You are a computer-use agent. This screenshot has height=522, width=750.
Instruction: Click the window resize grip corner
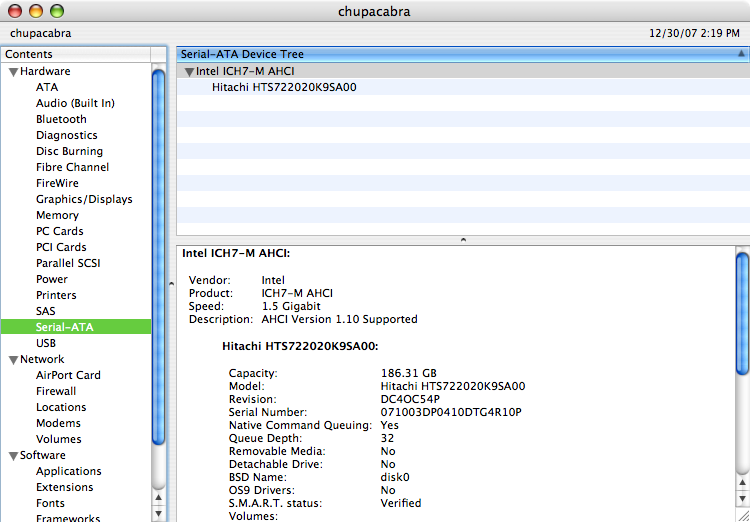(x=743, y=515)
